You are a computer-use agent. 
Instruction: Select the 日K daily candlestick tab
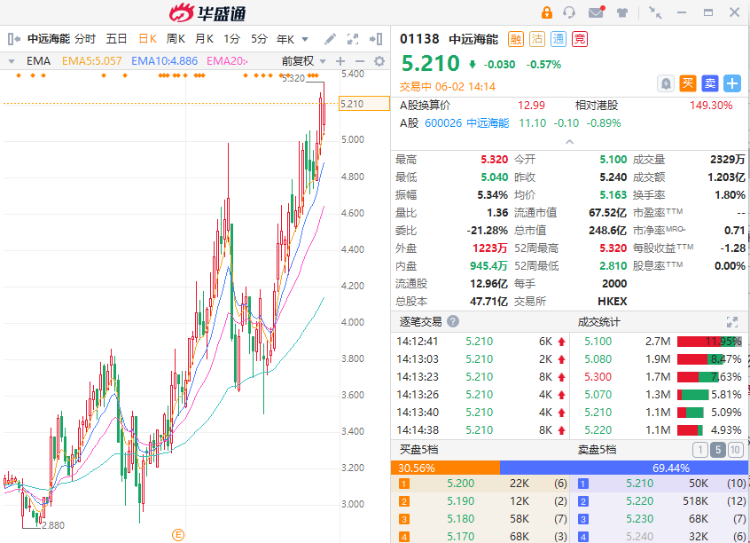coord(147,39)
